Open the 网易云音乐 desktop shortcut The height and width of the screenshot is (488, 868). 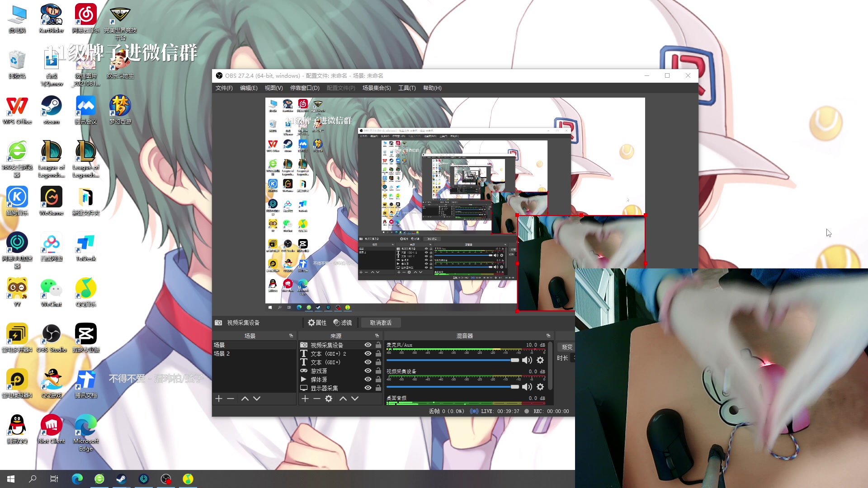[86, 19]
